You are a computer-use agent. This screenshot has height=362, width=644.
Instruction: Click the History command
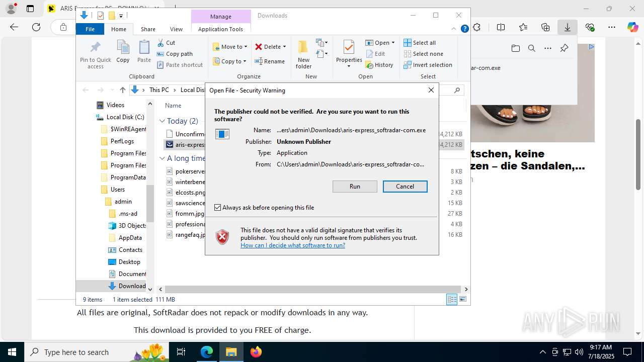pyautogui.click(x=379, y=65)
